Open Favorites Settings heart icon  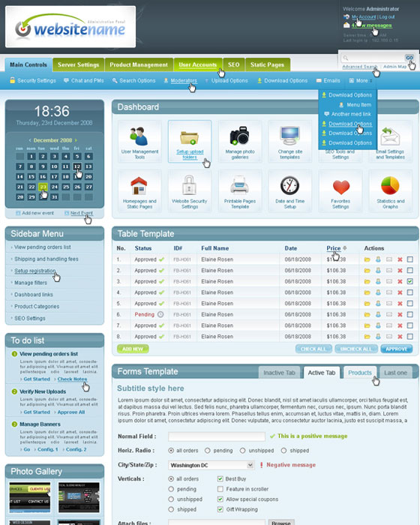(340, 190)
